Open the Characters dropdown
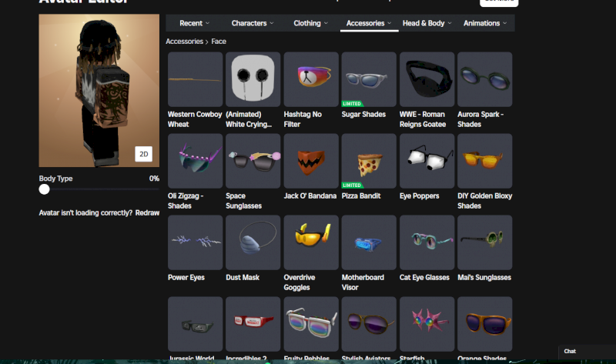Image resolution: width=616 pixels, height=364 pixels. tap(253, 23)
